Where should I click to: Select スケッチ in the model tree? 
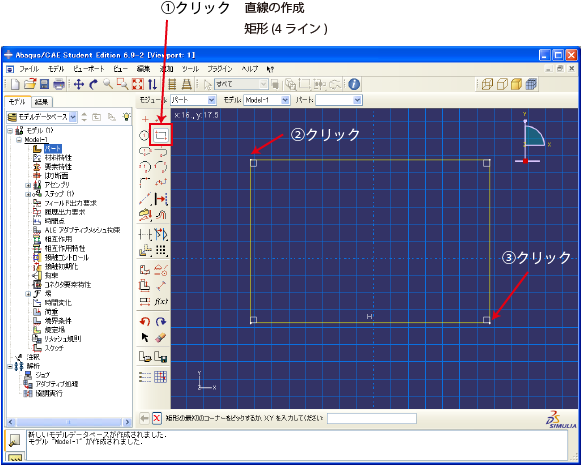pos(54,348)
